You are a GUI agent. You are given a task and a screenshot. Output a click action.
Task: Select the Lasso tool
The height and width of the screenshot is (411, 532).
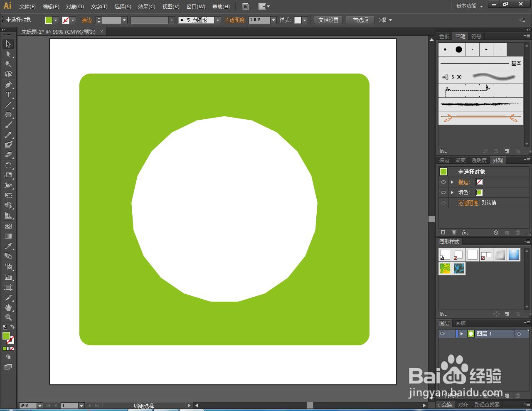[8, 74]
